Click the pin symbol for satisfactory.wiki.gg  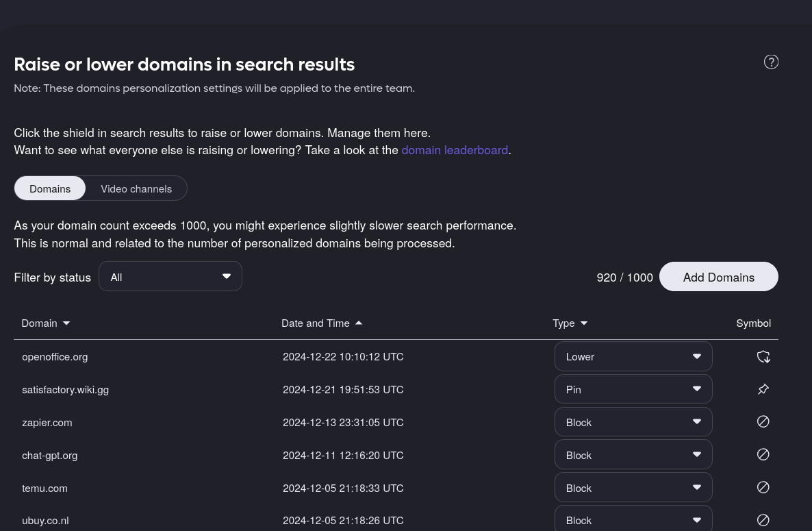[x=763, y=389]
